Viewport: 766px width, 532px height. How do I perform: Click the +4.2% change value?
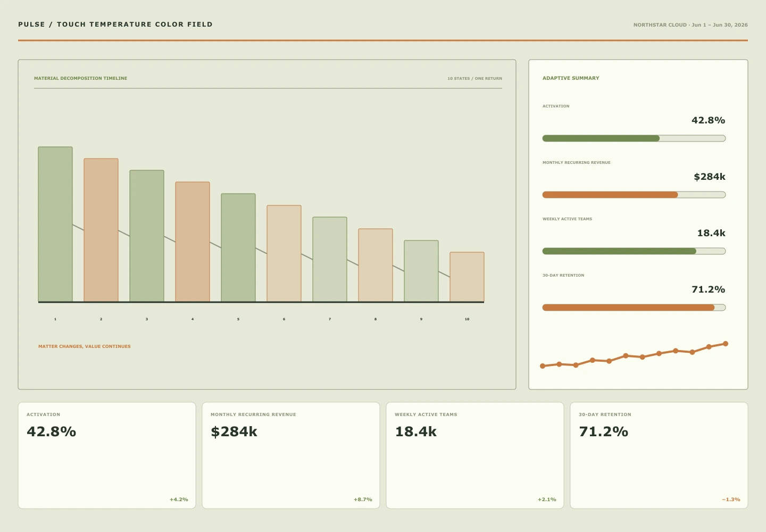(179, 500)
